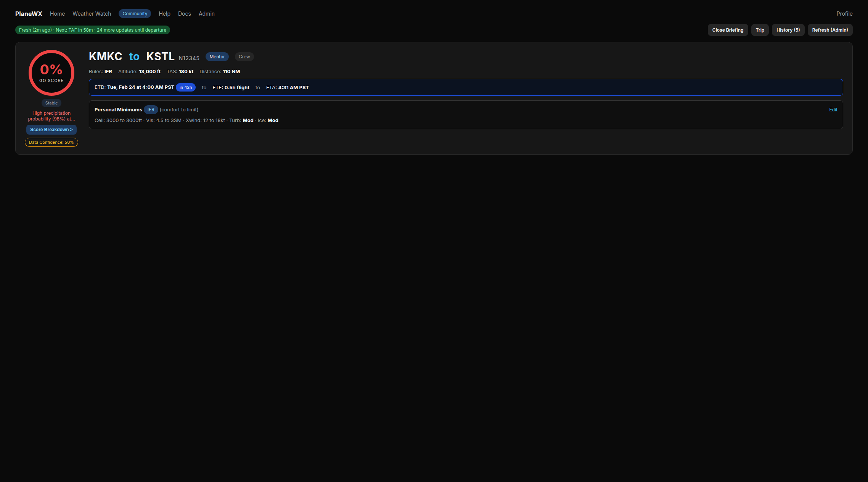Click the Data Confidence: 50% badge

[x=51, y=142]
